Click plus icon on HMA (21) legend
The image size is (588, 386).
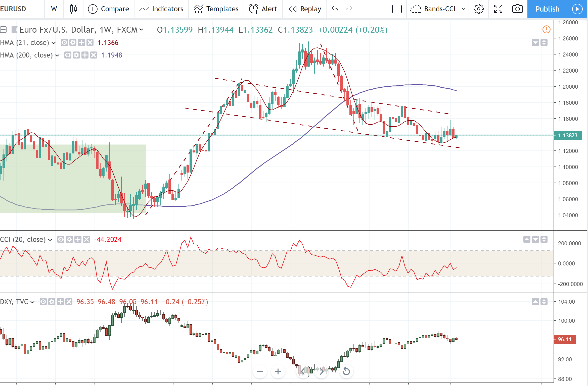pyautogui.click(x=81, y=42)
